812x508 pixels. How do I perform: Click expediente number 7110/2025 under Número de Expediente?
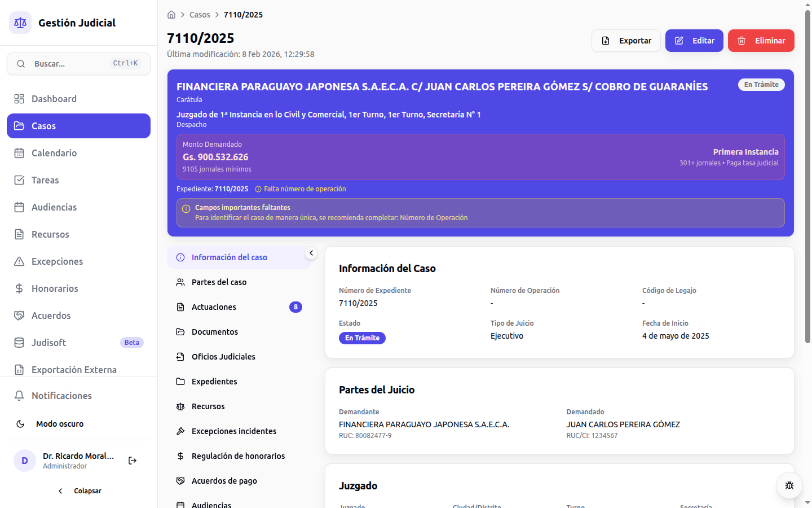click(358, 303)
